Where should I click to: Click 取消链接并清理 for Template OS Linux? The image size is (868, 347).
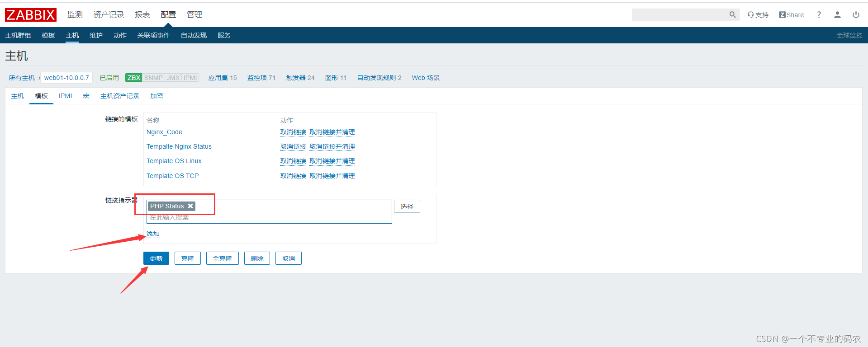[x=332, y=161]
